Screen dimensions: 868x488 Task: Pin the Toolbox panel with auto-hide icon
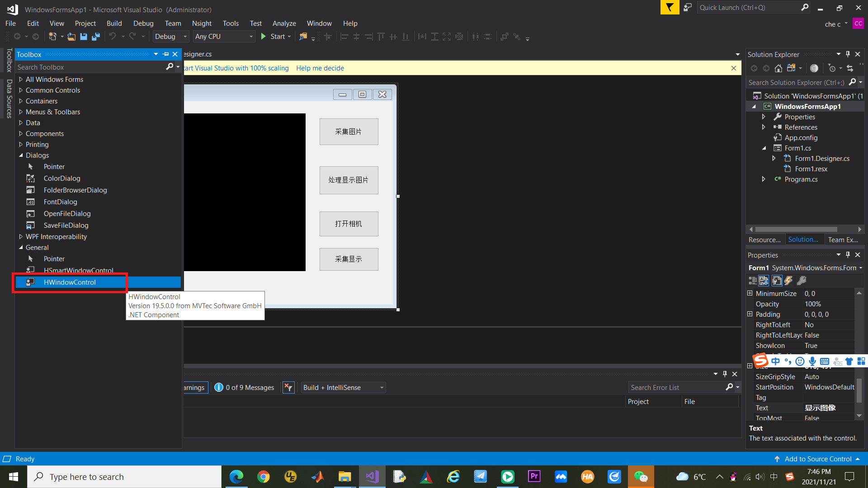point(166,54)
